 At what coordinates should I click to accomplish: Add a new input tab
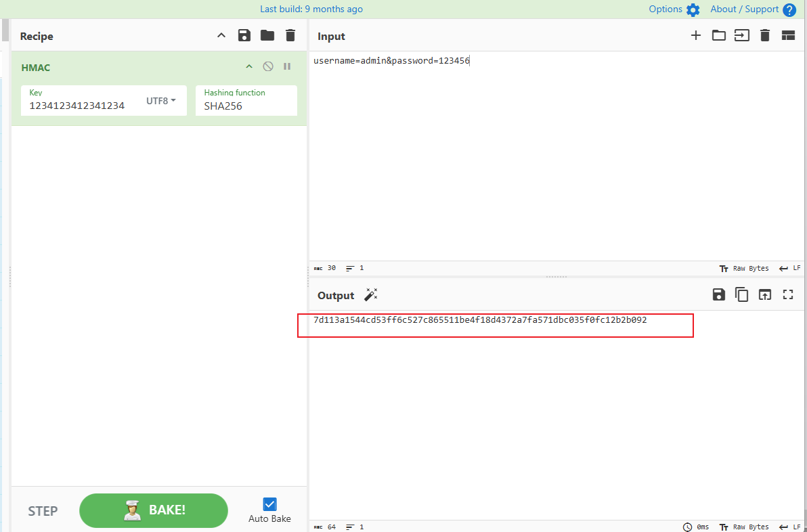[696, 35]
